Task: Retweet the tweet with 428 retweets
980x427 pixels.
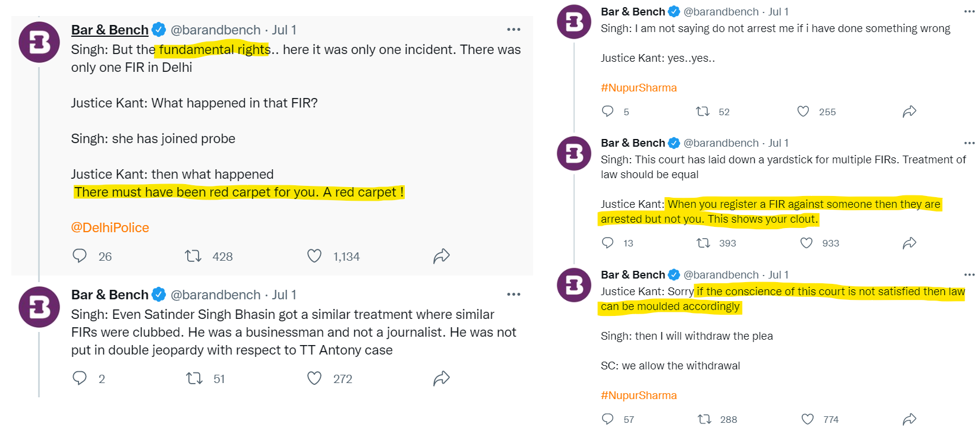Action: pos(193,256)
